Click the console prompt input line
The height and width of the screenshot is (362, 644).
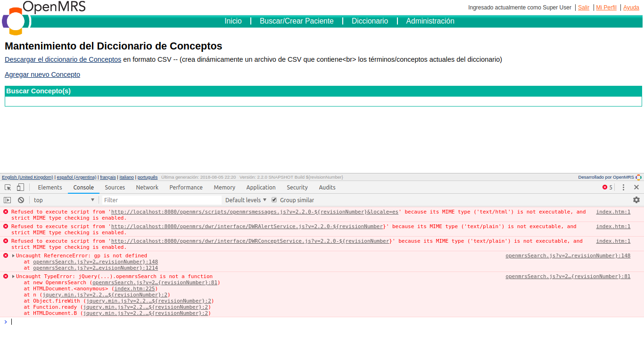[x=325, y=321]
